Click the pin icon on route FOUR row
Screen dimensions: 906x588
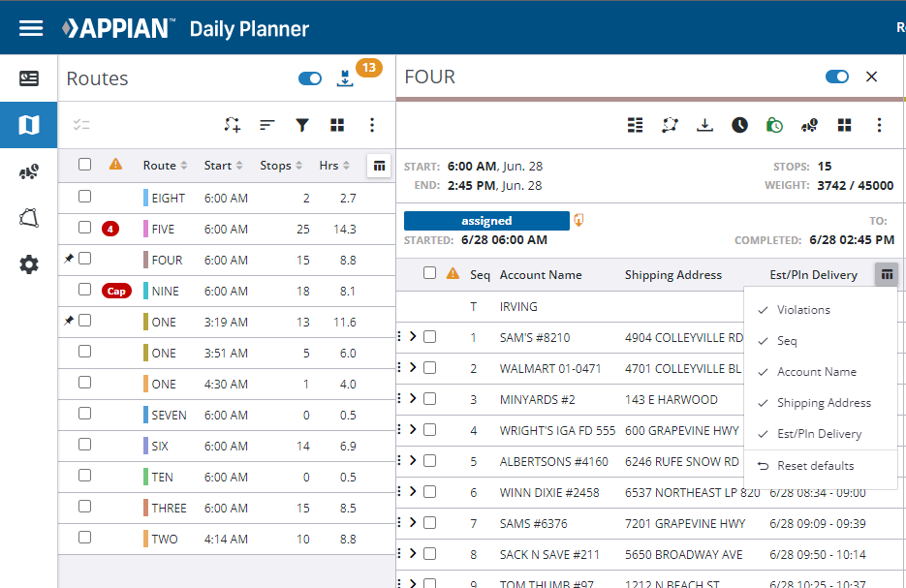tap(69, 259)
